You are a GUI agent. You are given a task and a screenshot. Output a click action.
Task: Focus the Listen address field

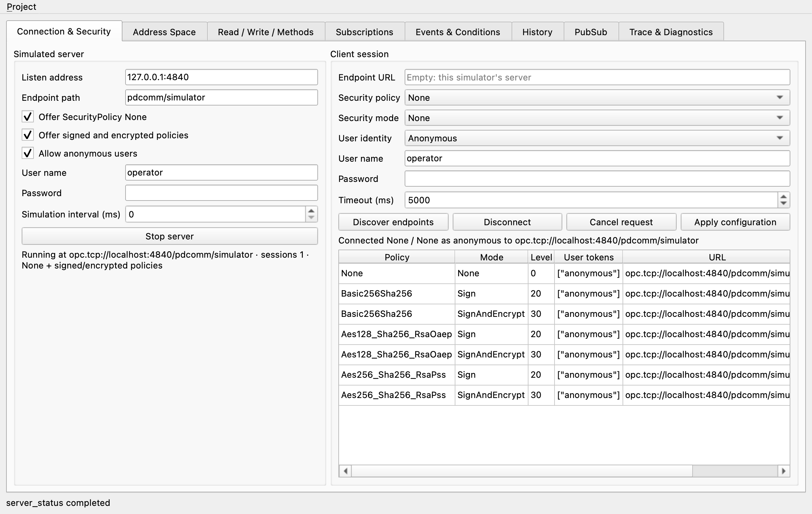[221, 77]
